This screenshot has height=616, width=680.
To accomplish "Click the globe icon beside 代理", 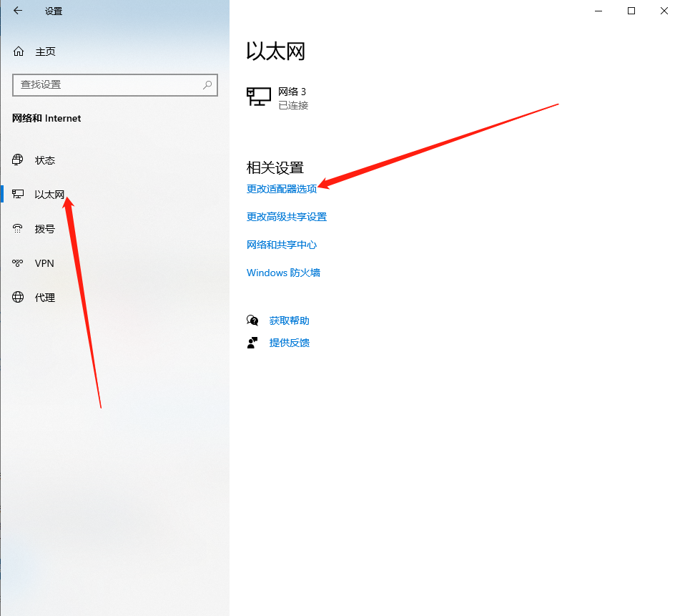I will 17,297.
